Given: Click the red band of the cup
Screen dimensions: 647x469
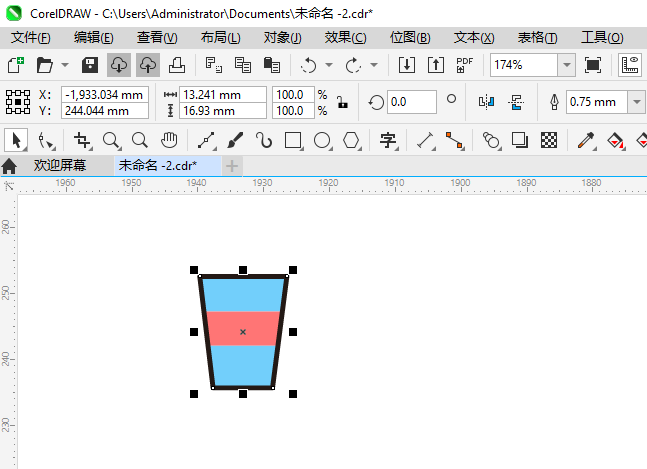Looking at the screenshot, I should coord(243,328).
